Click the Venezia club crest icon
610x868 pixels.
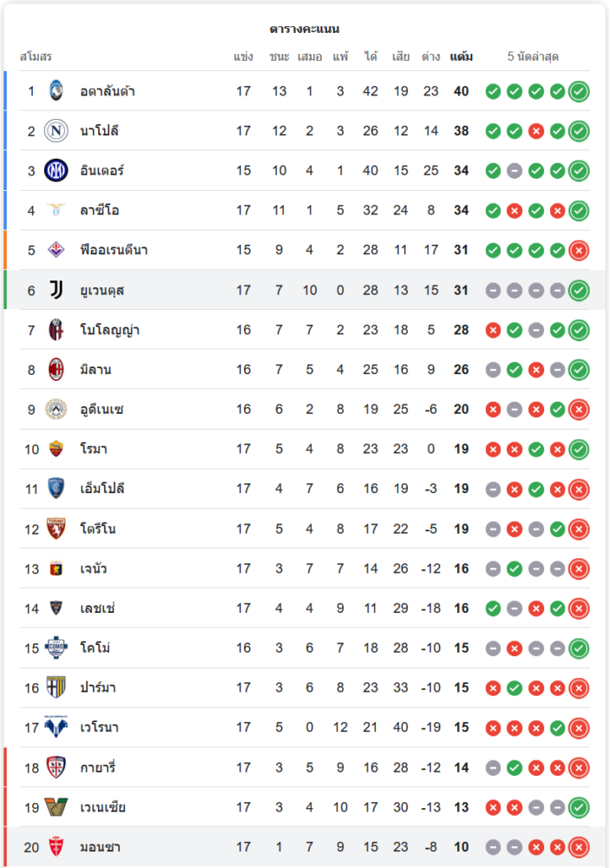[56, 807]
